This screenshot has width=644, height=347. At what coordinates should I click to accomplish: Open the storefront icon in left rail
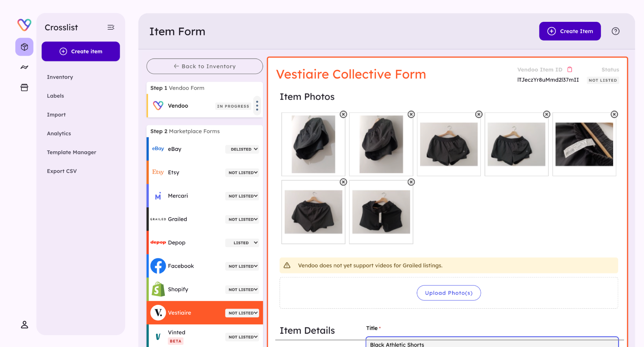(24, 88)
